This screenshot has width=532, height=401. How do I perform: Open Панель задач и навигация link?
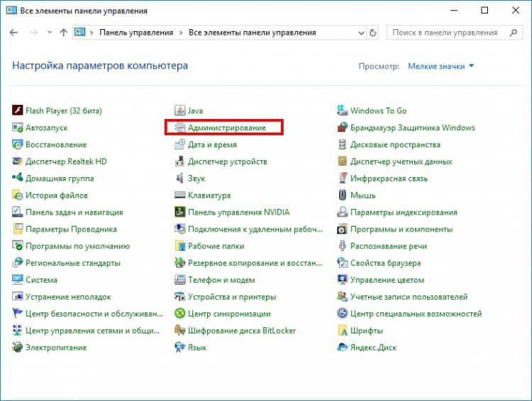coord(74,213)
